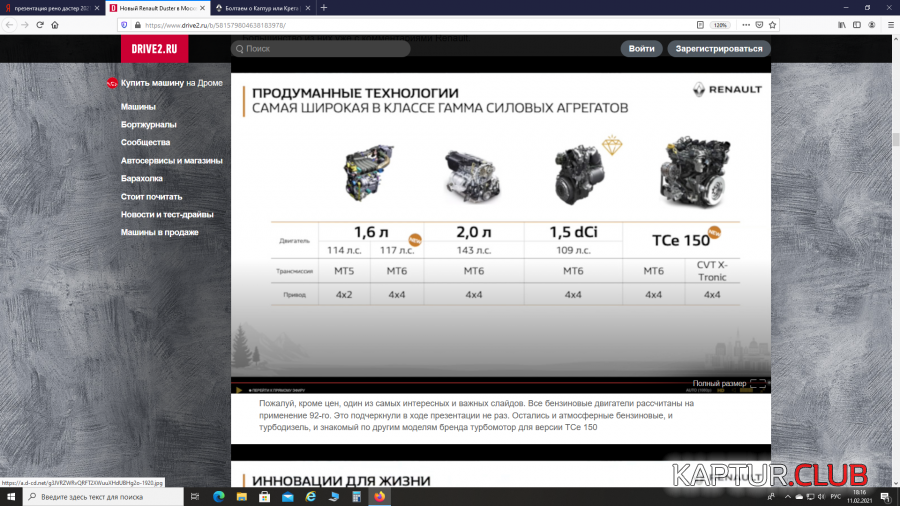Launch Microsoft Edge from the taskbar

219,497
